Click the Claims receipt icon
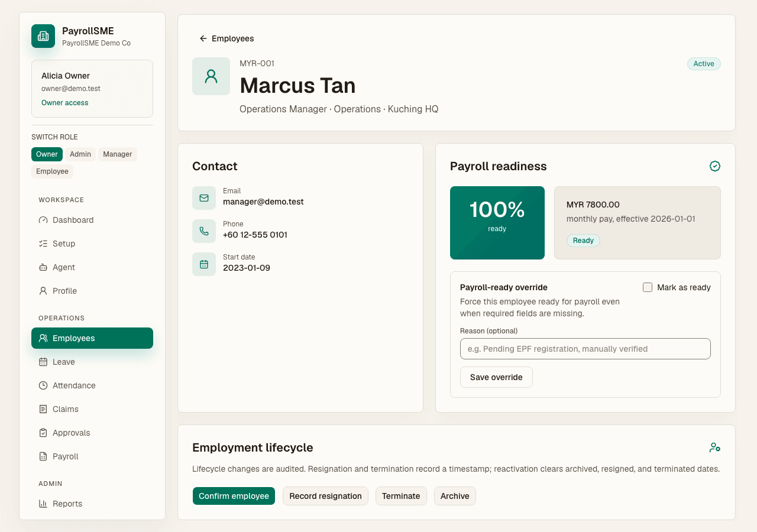Image resolution: width=757 pixels, height=532 pixels. [x=43, y=409]
